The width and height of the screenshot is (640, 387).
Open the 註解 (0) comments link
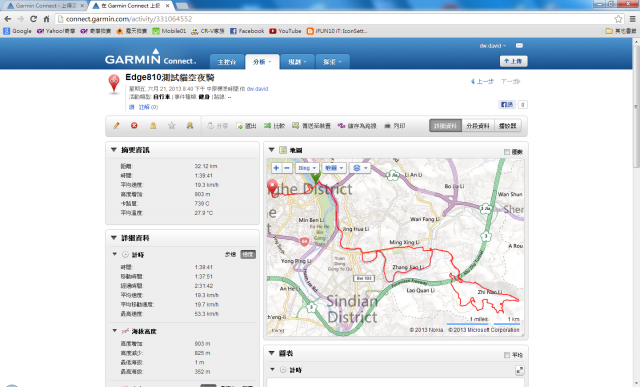point(149,107)
